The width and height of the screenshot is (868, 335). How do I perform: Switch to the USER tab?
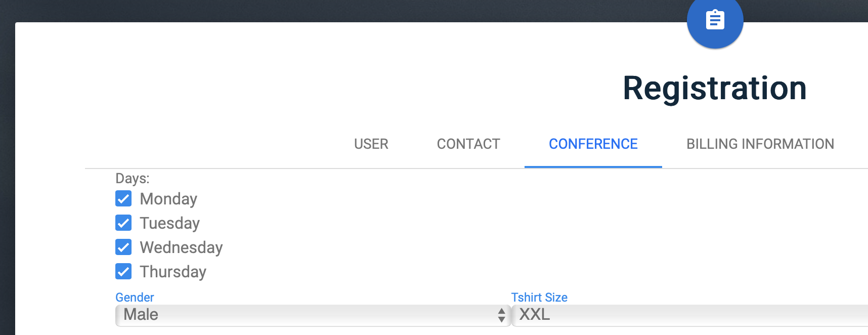[371, 144]
